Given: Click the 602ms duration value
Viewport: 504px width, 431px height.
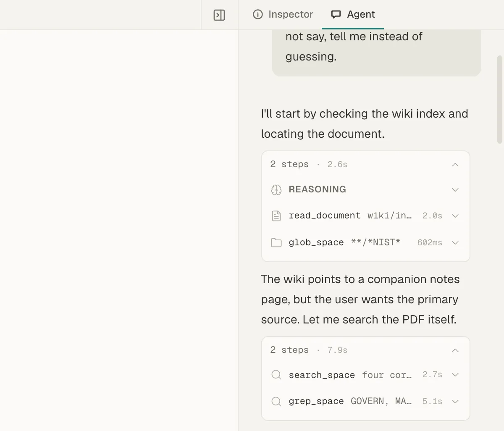Looking at the screenshot, I should pyautogui.click(x=430, y=243).
